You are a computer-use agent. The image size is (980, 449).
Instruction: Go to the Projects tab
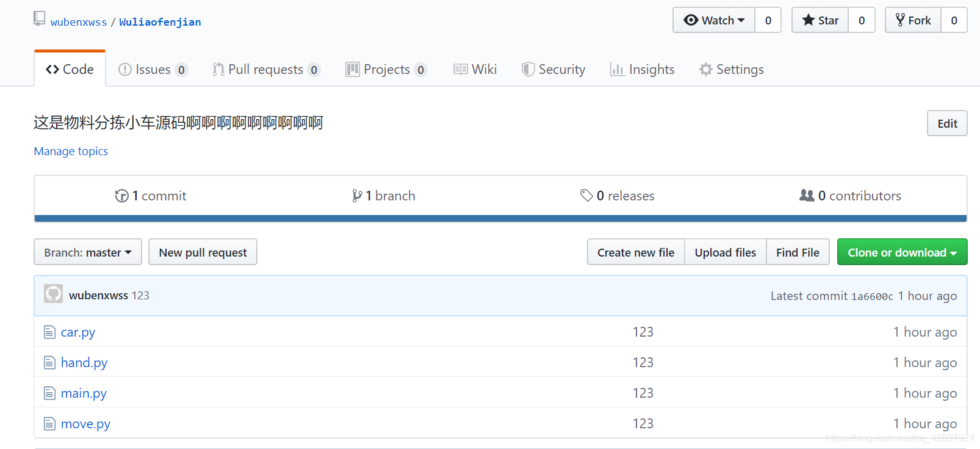coord(386,70)
